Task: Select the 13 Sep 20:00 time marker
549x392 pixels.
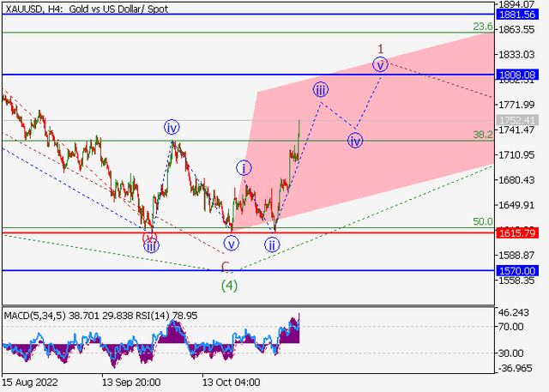Action: pos(131,383)
